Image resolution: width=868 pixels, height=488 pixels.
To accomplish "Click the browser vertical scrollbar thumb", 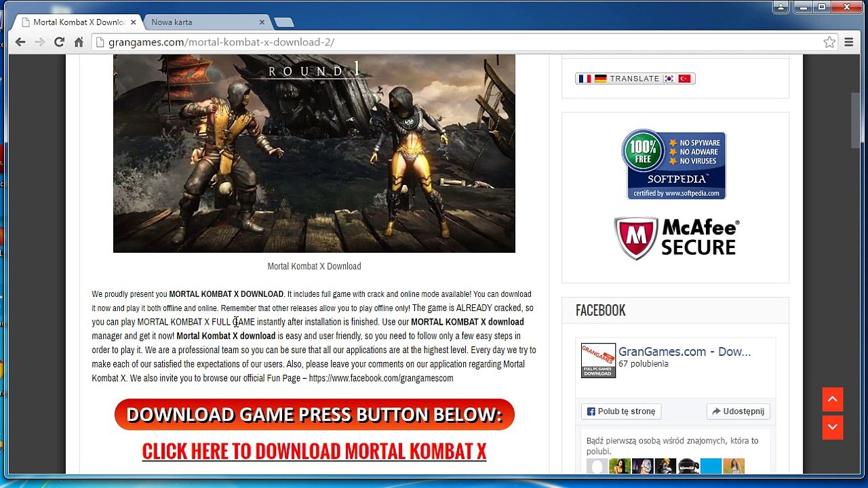I will (855, 120).
